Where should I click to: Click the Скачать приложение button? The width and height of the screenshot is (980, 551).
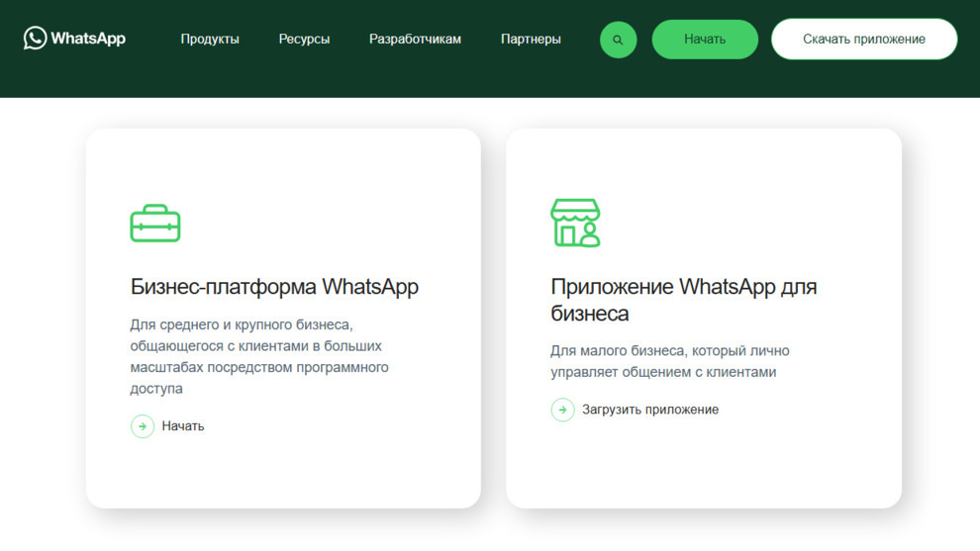click(864, 40)
